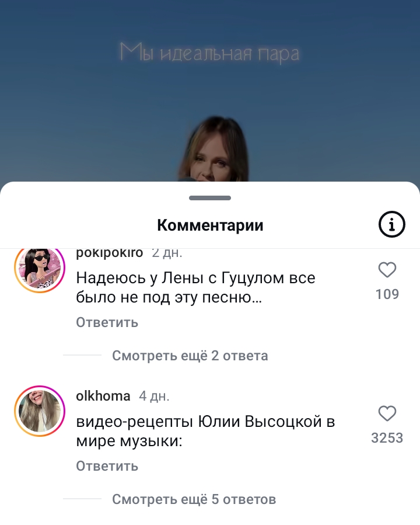Screen dimensions: 420x525
Task: Like olkhoma's comment with heart icon
Action: pyautogui.click(x=387, y=413)
